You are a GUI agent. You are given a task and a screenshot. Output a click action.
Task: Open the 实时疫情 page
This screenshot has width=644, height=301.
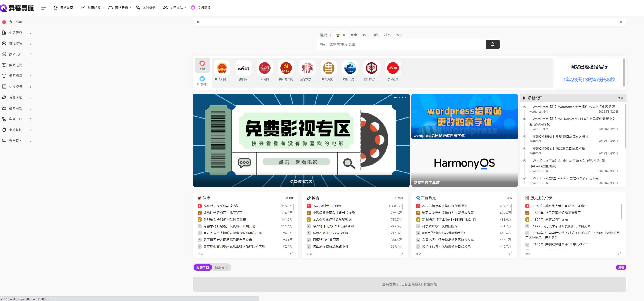146,8
